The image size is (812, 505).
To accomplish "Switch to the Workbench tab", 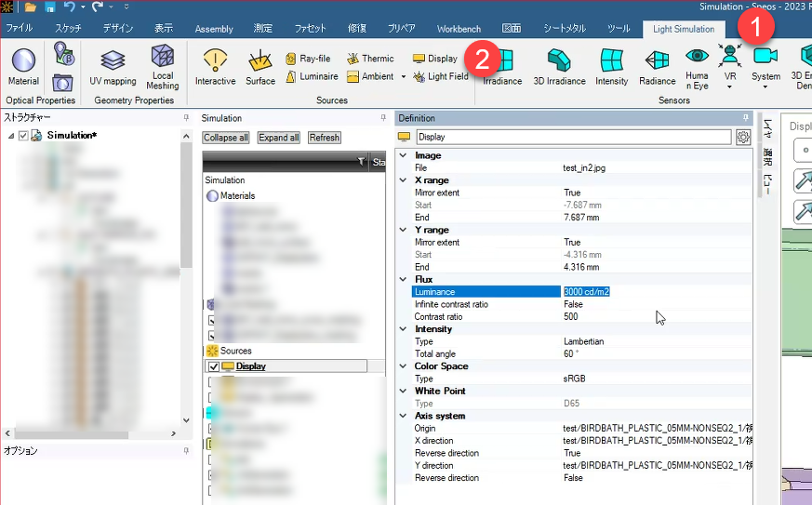I will coord(459,29).
